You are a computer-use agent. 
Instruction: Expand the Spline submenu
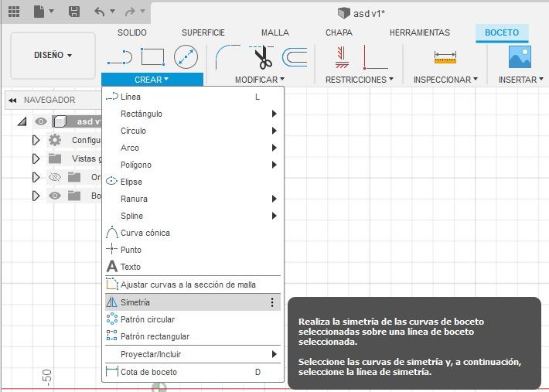(274, 216)
